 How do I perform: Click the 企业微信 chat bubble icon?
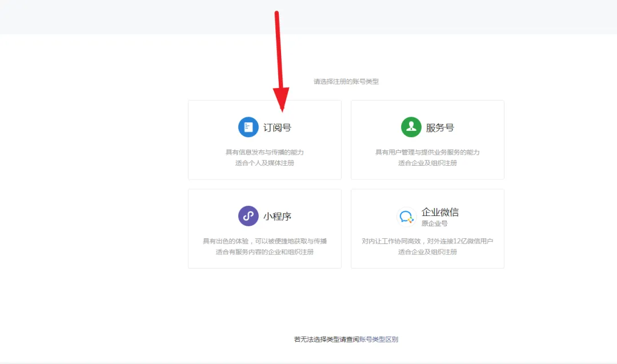(x=406, y=217)
